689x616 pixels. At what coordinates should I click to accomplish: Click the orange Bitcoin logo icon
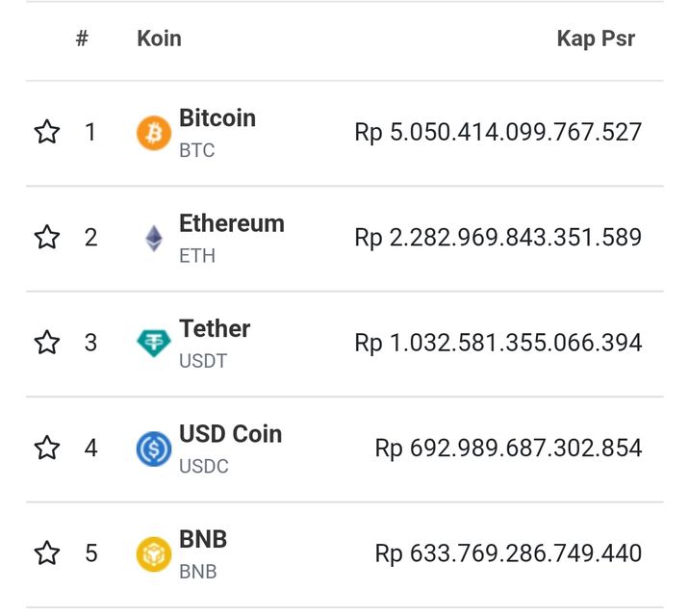[154, 133]
